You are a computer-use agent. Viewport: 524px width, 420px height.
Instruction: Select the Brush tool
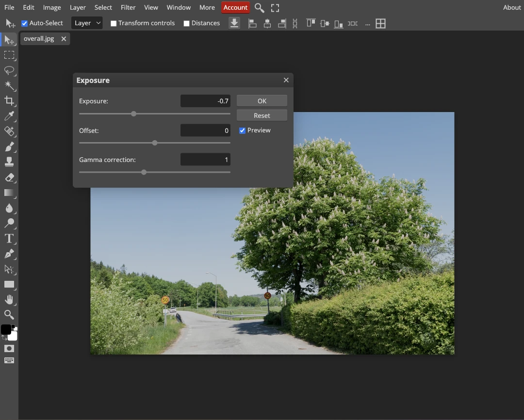point(9,146)
